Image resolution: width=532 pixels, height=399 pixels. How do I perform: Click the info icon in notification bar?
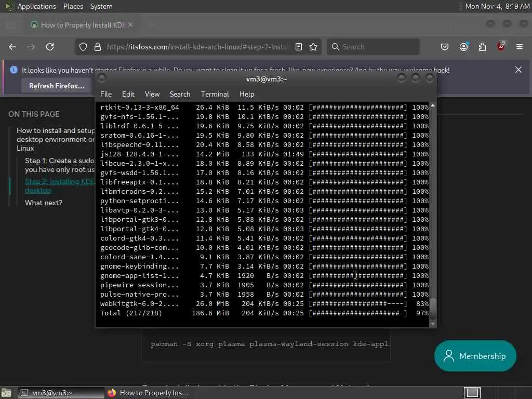pyautogui.click(x=14, y=70)
